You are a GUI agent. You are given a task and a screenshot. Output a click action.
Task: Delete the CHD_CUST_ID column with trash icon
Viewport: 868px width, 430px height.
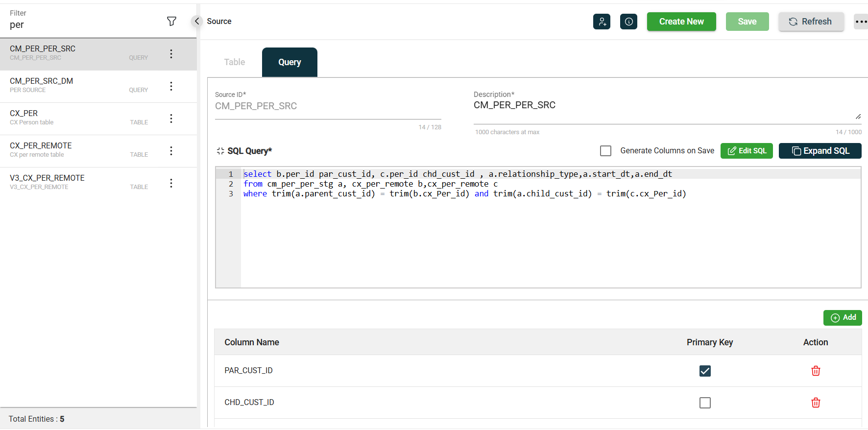click(x=816, y=403)
